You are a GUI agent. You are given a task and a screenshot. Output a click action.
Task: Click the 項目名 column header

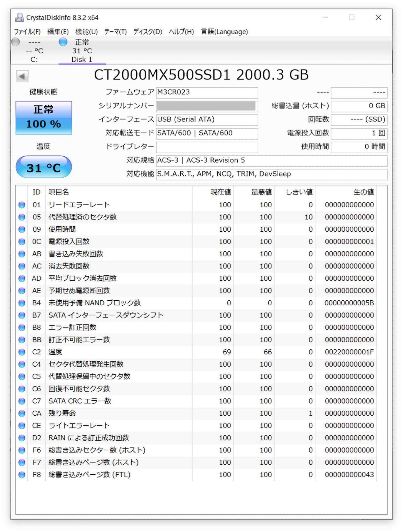119,192
